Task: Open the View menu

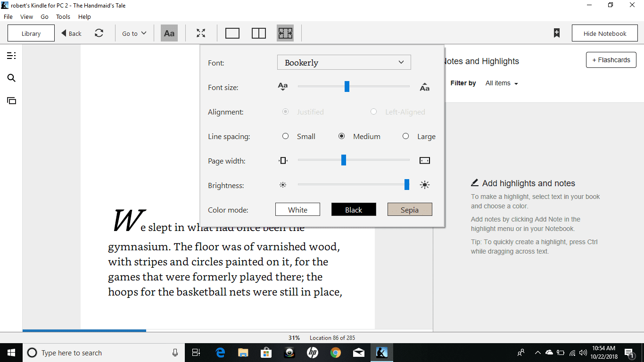Action: [26, 16]
